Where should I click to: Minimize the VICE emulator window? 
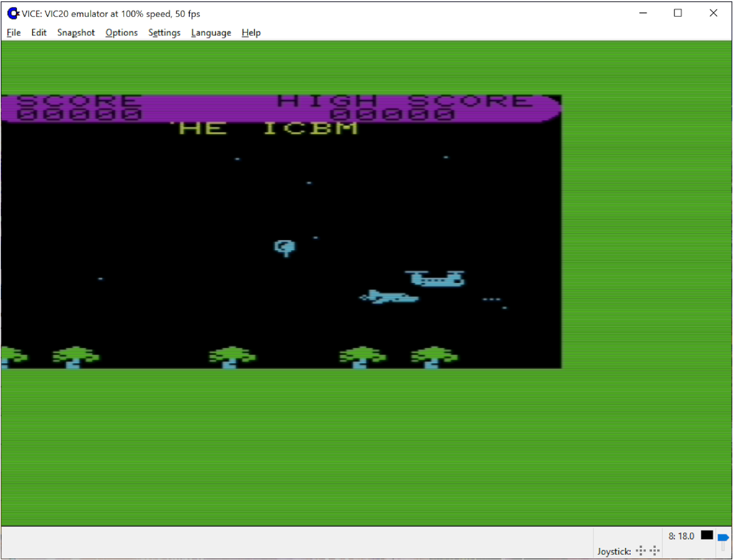click(643, 13)
